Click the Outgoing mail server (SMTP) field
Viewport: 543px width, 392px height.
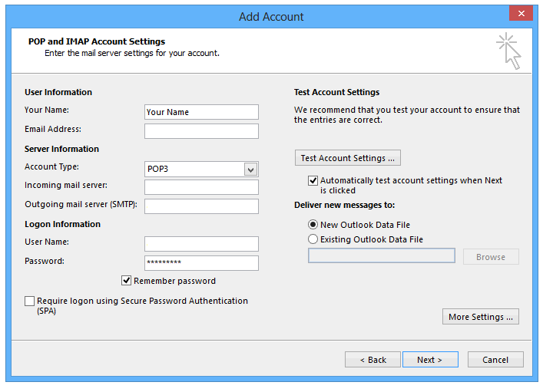pyautogui.click(x=201, y=206)
